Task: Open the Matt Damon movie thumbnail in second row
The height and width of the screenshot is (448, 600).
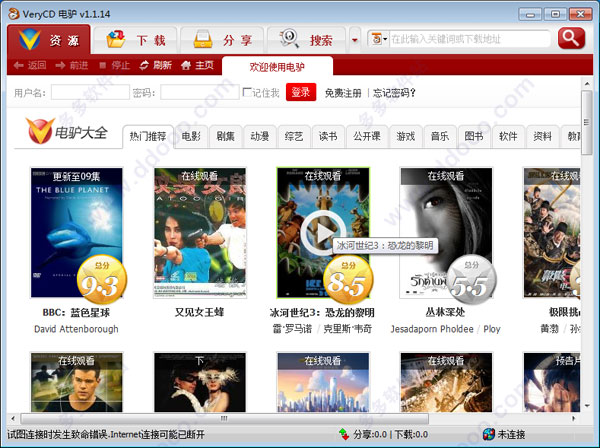Action: (77, 382)
